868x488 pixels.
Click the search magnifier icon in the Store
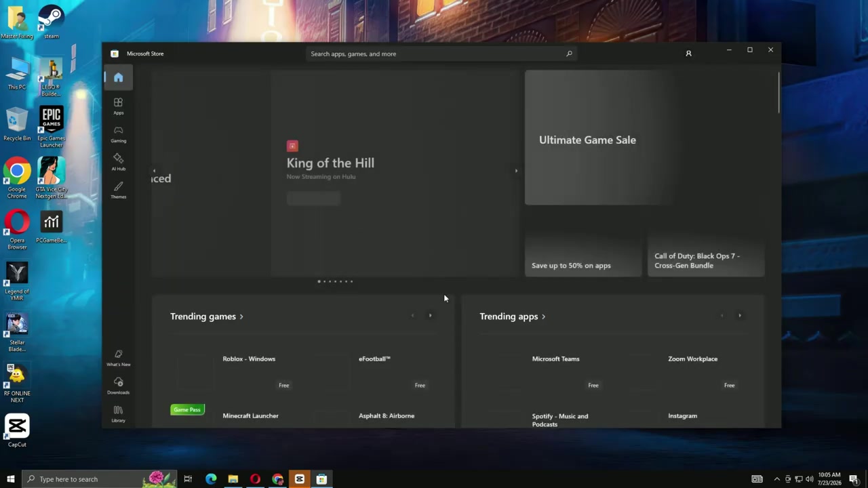tap(569, 54)
